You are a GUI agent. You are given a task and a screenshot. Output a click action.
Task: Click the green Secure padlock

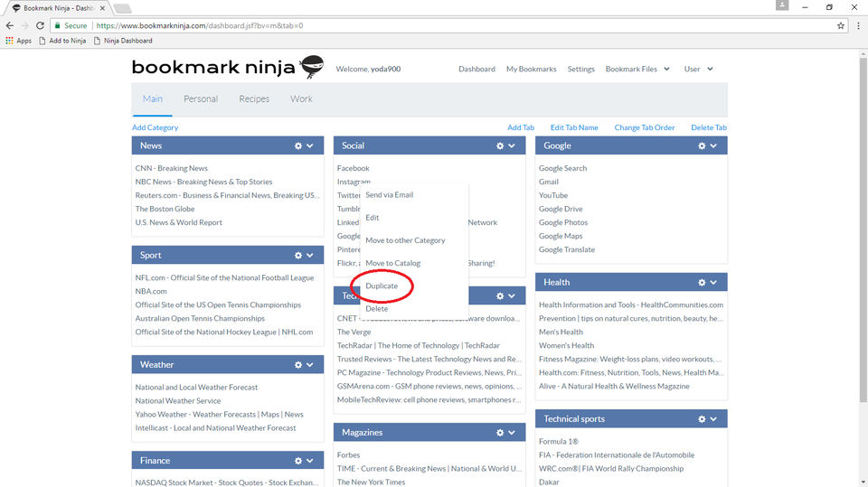58,25
